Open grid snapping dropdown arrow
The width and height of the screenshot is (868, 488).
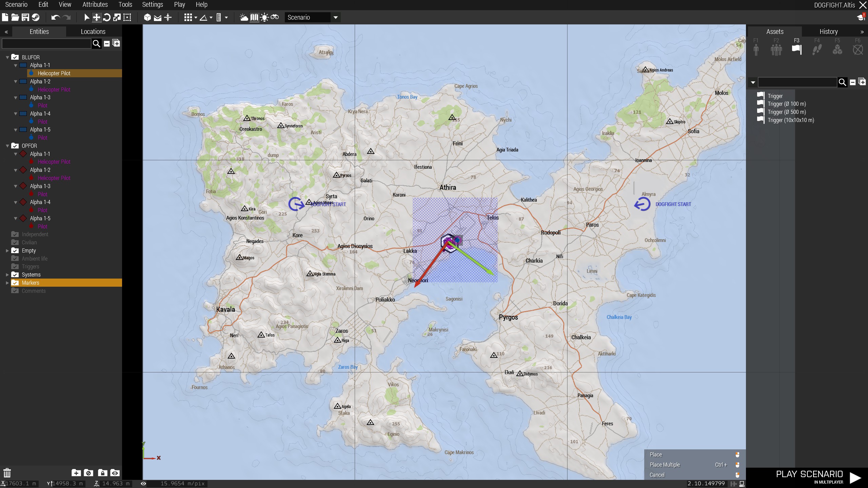(196, 17)
